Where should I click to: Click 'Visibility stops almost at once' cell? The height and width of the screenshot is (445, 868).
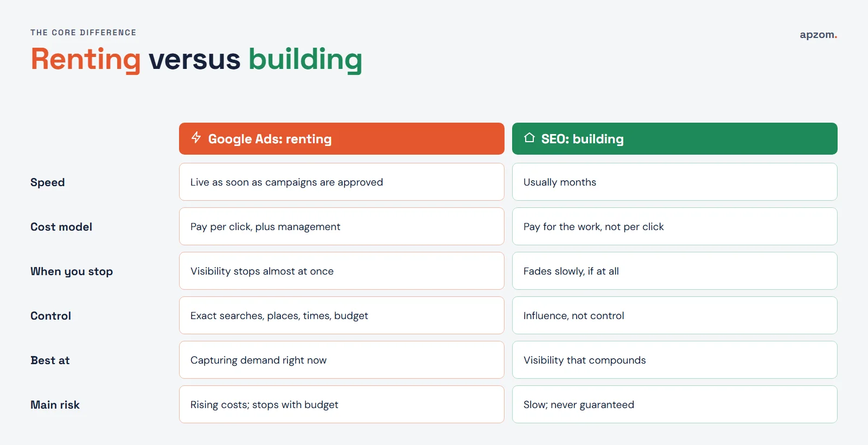coord(342,271)
